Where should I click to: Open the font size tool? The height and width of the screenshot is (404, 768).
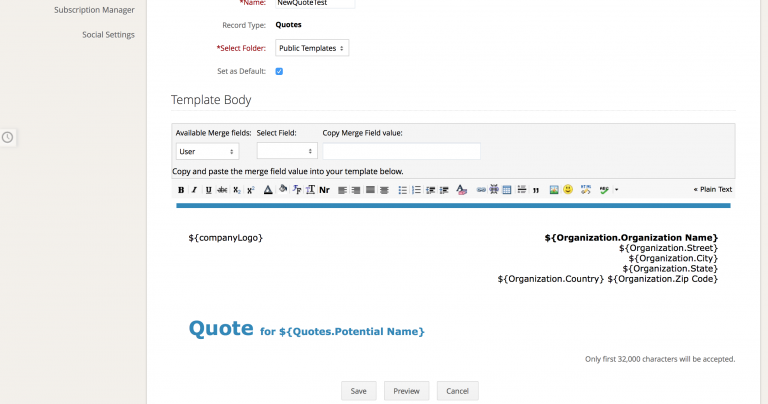(x=310, y=190)
